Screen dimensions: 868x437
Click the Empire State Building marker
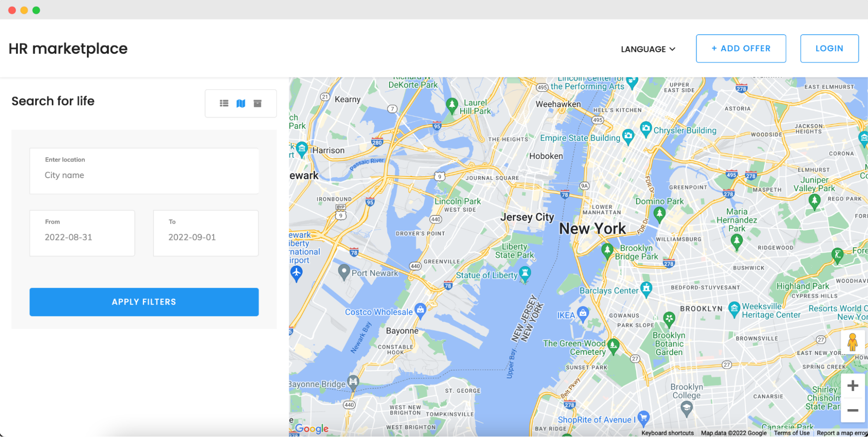[x=628, y=136]
